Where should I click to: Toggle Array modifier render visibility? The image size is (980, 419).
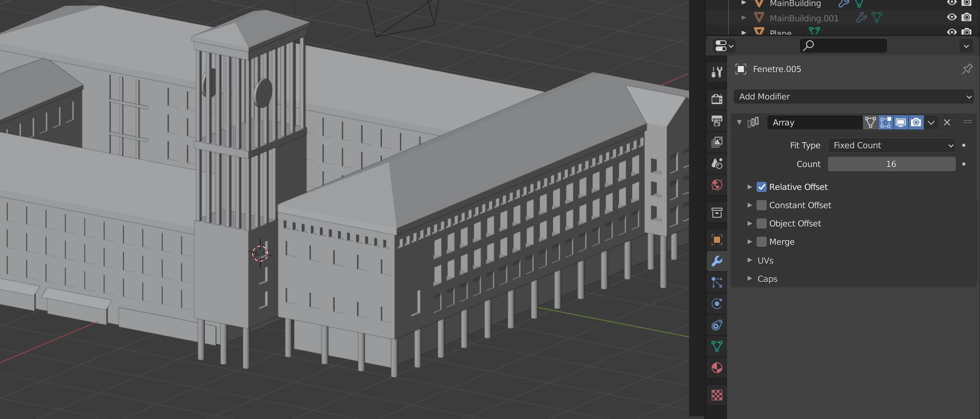[916, 122]
